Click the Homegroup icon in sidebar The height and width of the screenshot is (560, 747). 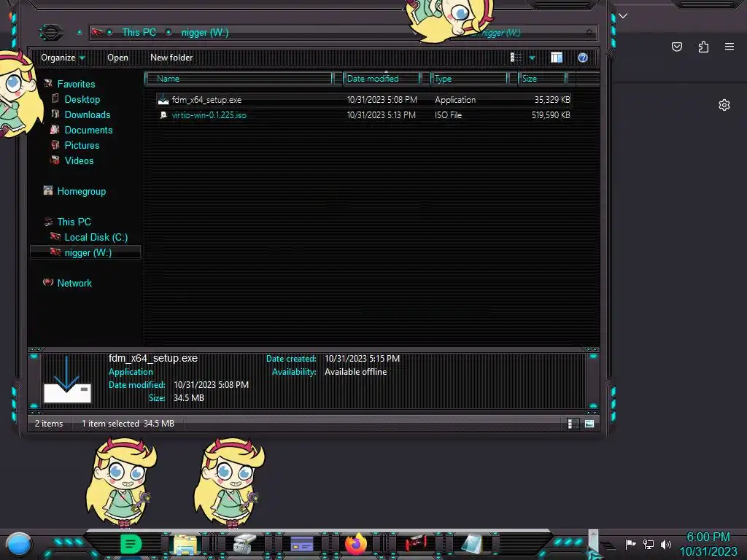click(x=48, y=191)
